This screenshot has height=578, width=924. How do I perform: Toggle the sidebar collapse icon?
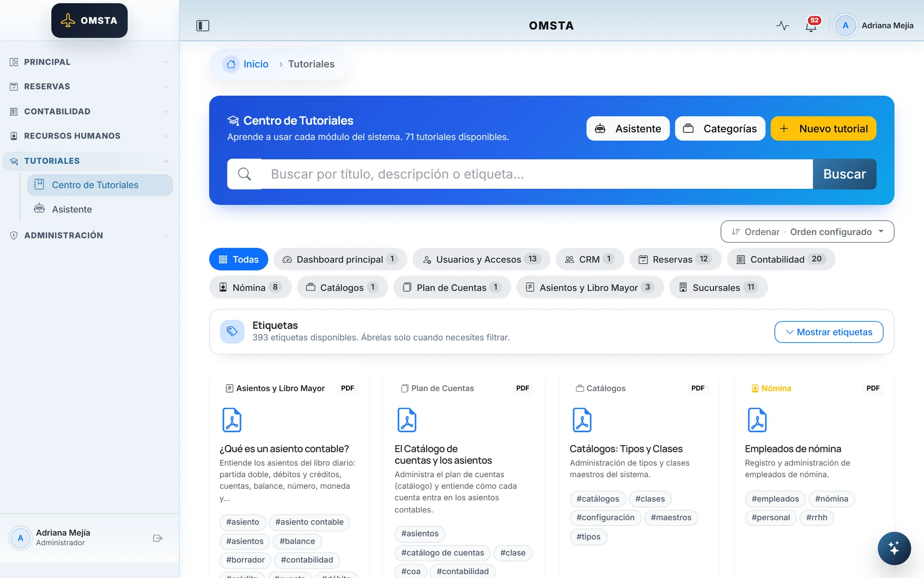[203, 26]
